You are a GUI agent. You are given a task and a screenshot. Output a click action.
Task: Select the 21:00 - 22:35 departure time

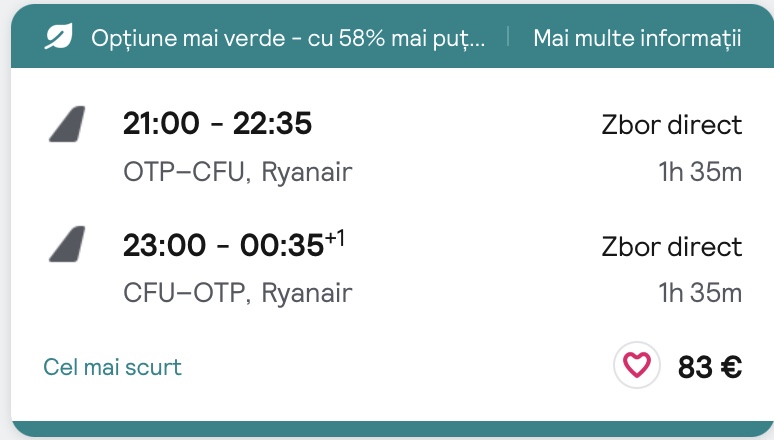(217, 123)
